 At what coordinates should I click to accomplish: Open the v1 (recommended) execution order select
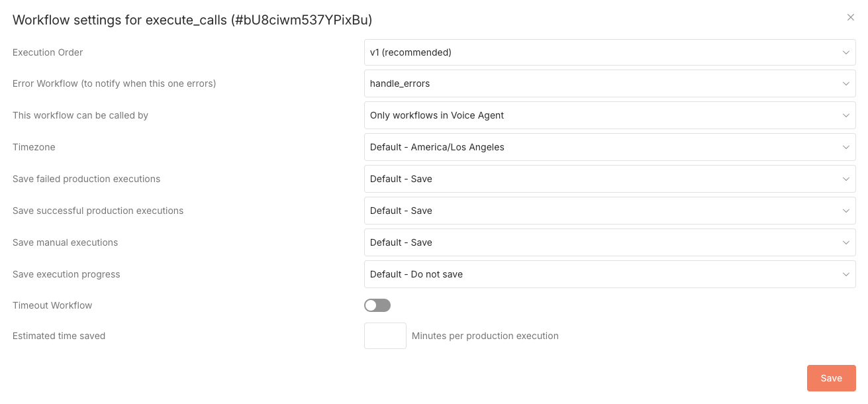pos(596,52)
